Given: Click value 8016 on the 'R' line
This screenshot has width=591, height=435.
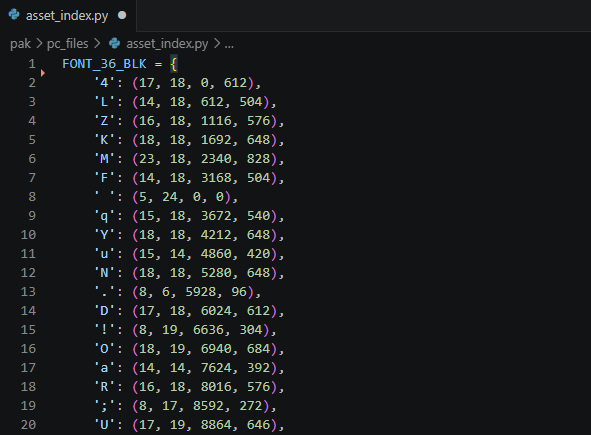Looking at the screenshot, I should 216,387.
